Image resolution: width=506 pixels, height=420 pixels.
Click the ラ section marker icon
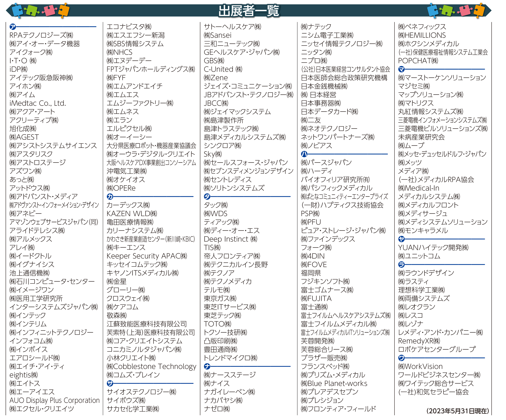click(x=401, y=264)
